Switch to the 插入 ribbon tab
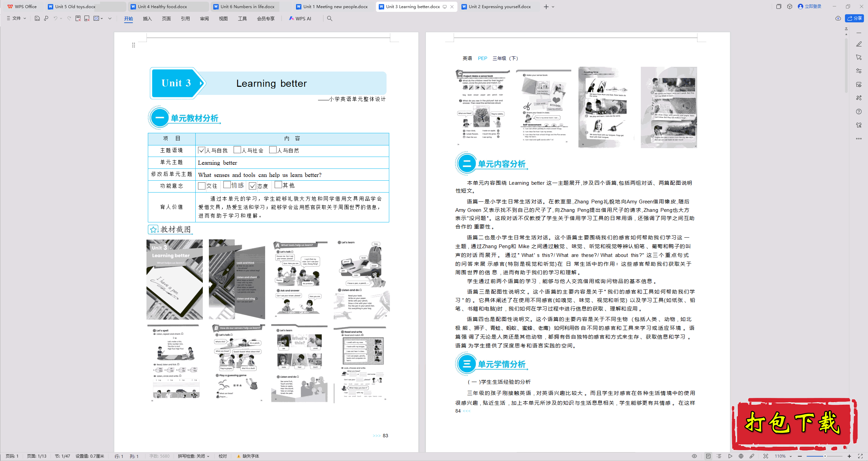Screen dimensions: 868x461 tap(147, 18)
